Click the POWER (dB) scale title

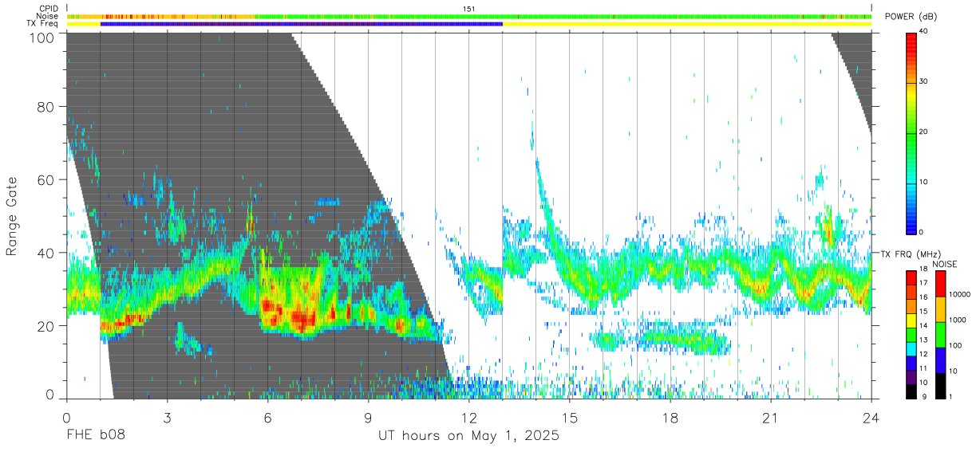coord(911,17)
